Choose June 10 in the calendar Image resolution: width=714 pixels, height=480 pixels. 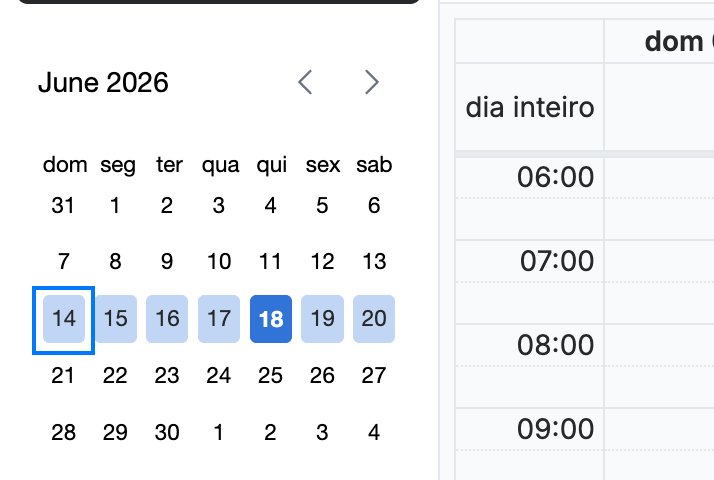click(219, 261)
